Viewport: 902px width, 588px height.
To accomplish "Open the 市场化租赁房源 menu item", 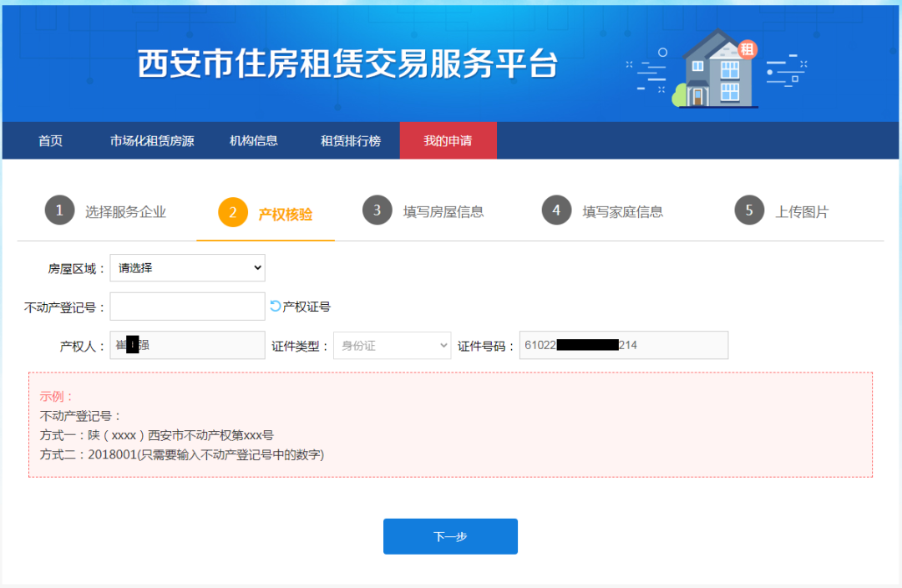I will pyautogui.click(x=152, y=141).
